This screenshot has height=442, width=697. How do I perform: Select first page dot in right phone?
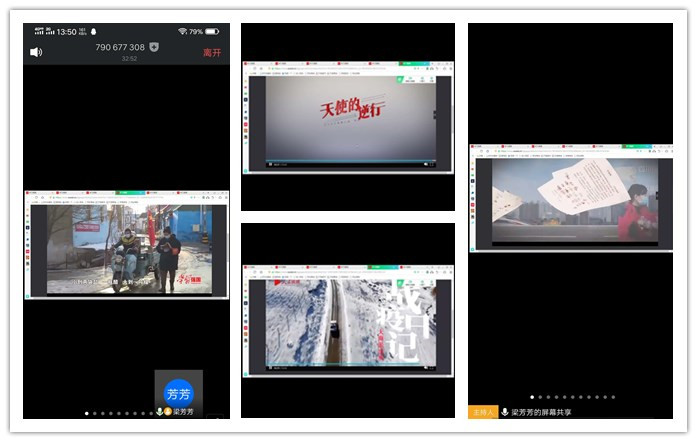point(531,397)
